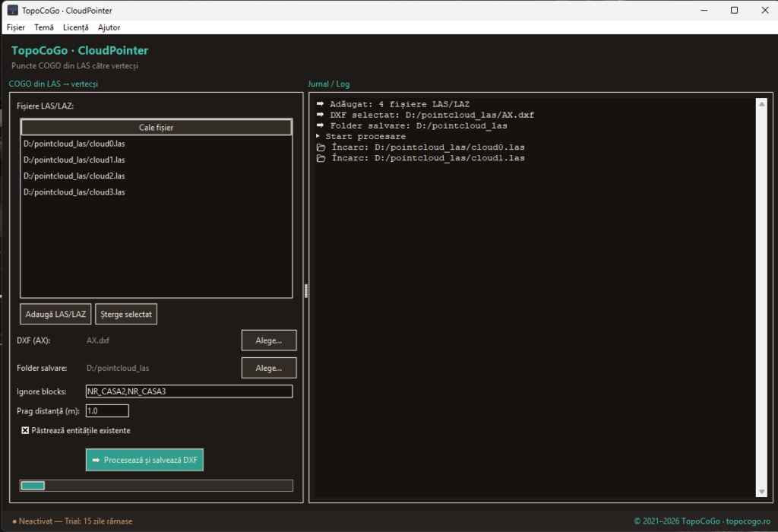Image resolution: width=778 pixels, height=532 pixels.
Task: Click the 'Prag distanță (m)' input field
Action: [107, 411]
